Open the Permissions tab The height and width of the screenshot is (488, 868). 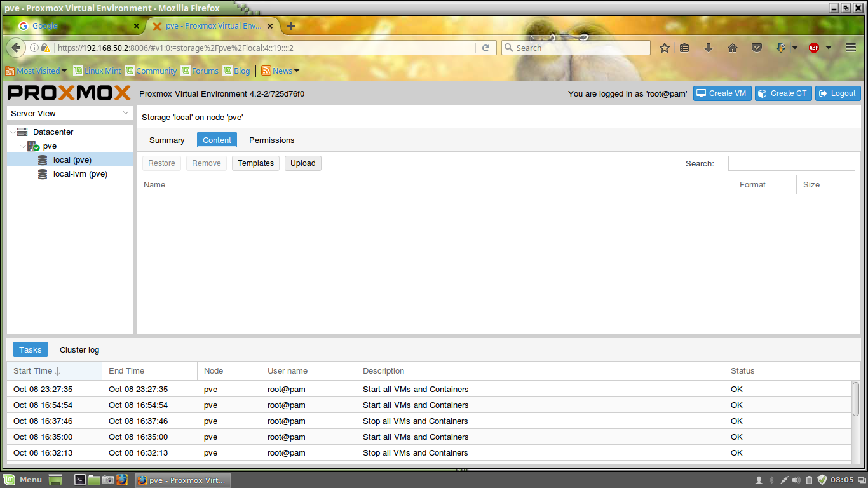point(272,140)
